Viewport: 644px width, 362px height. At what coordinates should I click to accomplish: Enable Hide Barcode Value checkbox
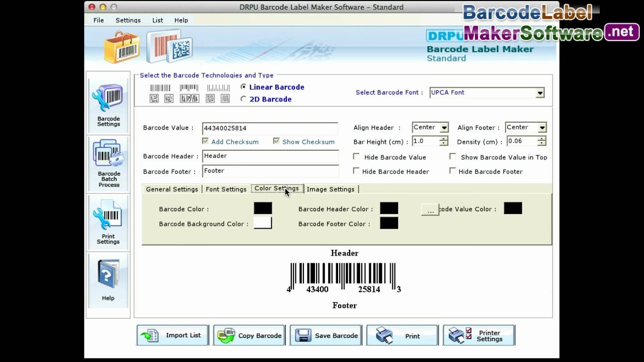pos(357,157)
